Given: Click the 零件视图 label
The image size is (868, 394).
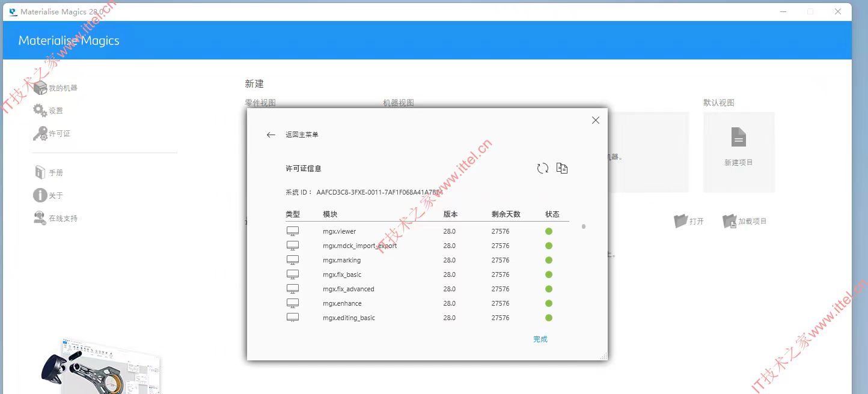Looking at the screenshot, I should point(260,103).
